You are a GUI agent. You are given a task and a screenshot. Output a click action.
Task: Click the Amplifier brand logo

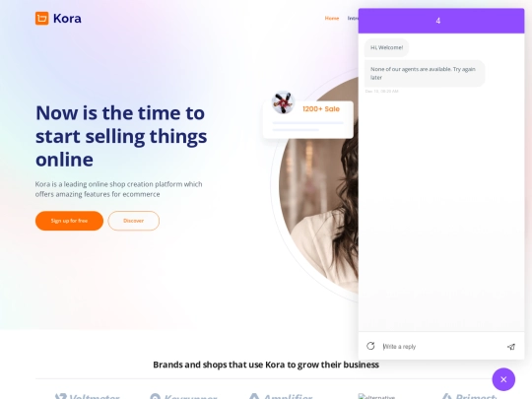pyautogui.click(x=281, y=396)
